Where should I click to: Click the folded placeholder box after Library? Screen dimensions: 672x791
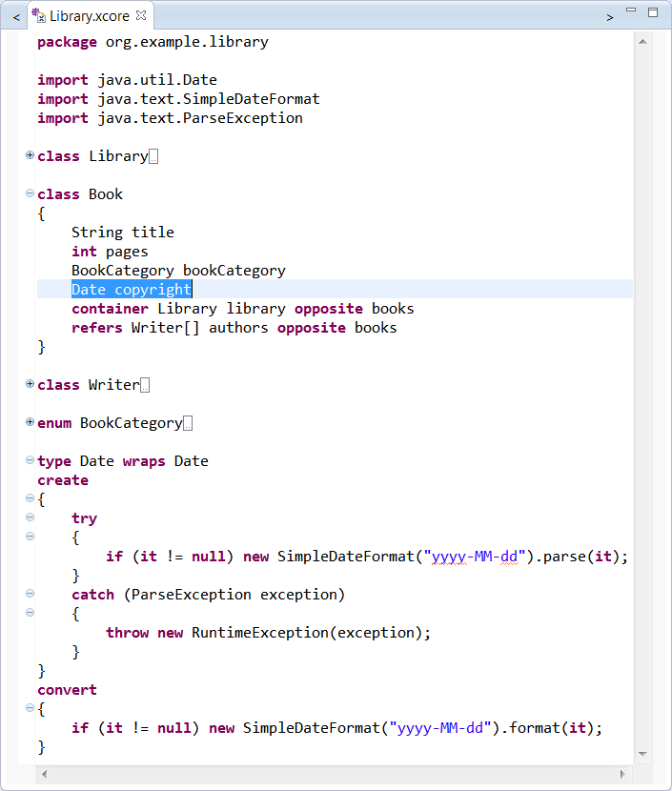153,157
